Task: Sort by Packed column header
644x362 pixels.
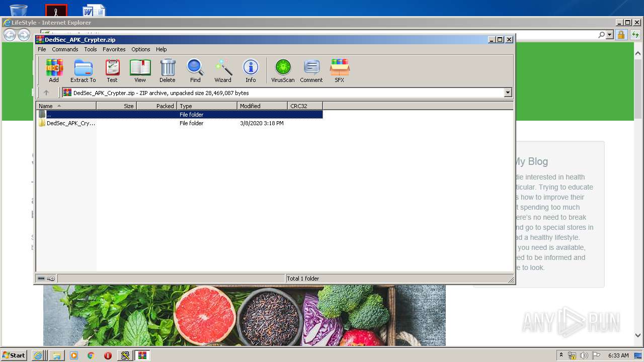Action: [x=156, y=106]
